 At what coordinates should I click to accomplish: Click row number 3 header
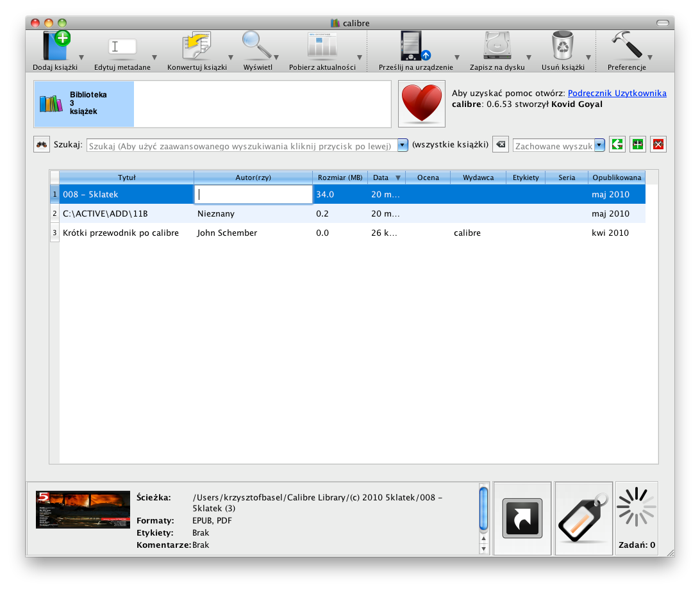pos(54,233)
